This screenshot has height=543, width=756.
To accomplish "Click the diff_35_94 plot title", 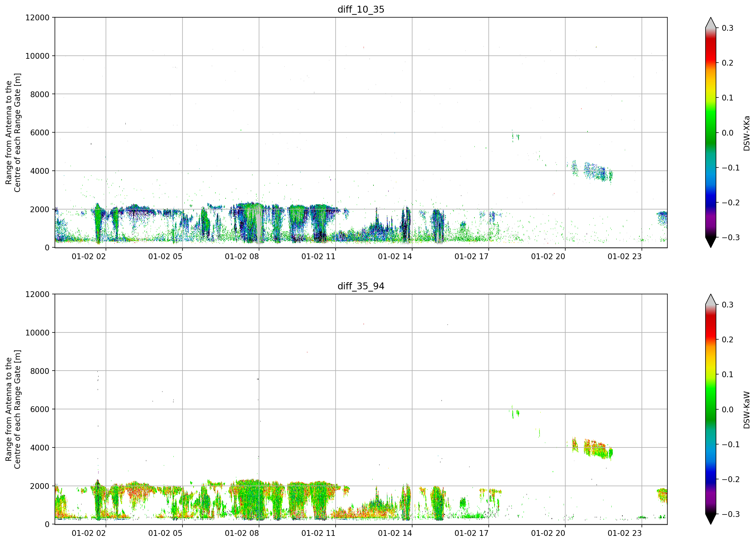I will click(x=361, y=286).
